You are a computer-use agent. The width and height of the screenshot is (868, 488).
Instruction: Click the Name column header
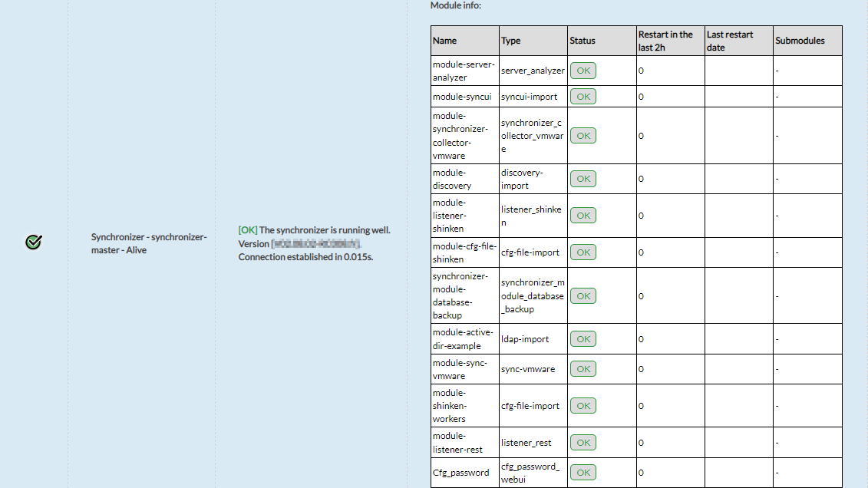click(x=445, y=41)
